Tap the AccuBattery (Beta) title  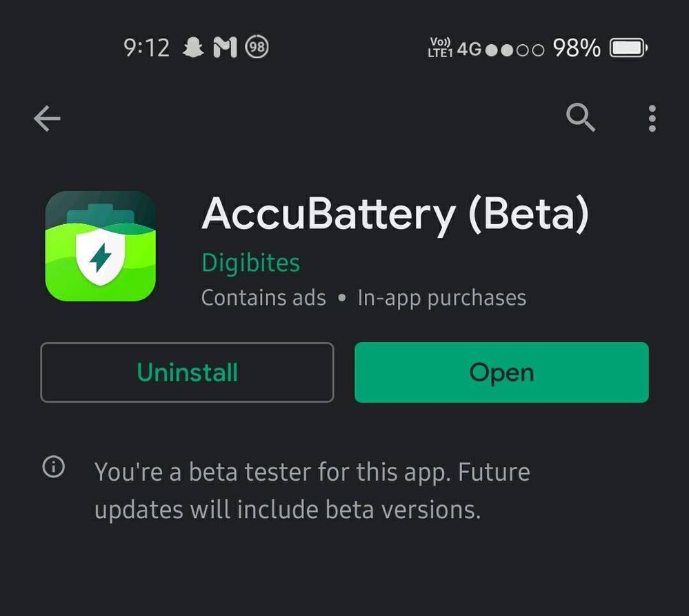click(395, 214)
